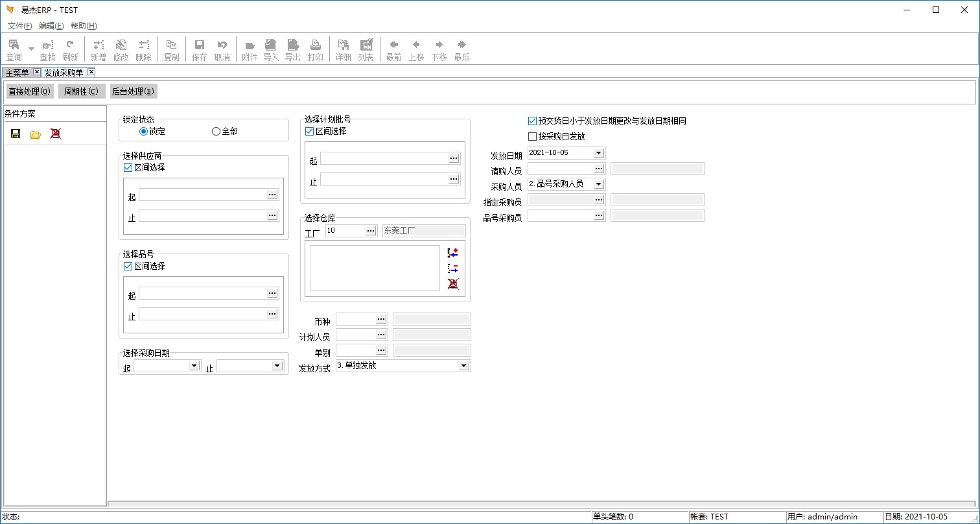Click the 查询 (Query) toolbar icon

point(14,49)
